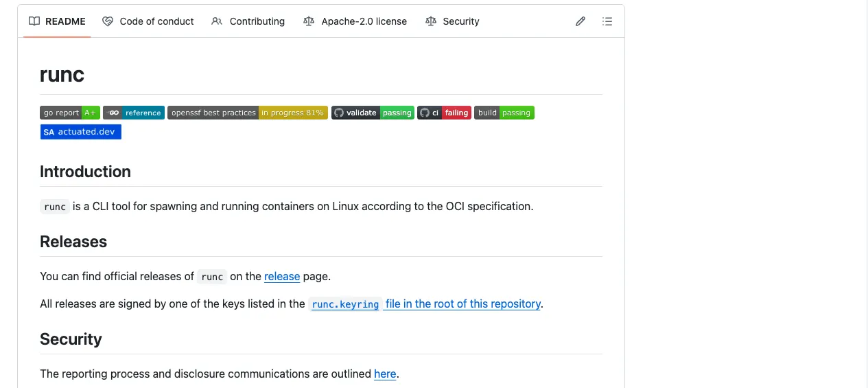Screen dimensions: 868x388
Task: Open the actuated.dev badge
Action: [81, 132]
